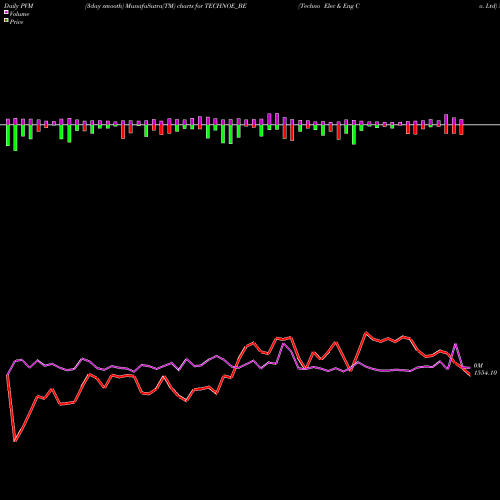Click the Volume legend color swatch
Screen dimensions: 500x500
coord(6,13)
